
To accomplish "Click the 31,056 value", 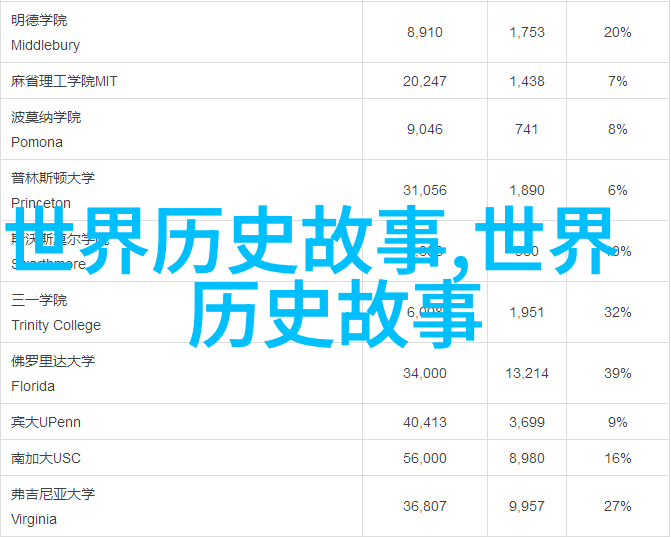I will (425, 190).
